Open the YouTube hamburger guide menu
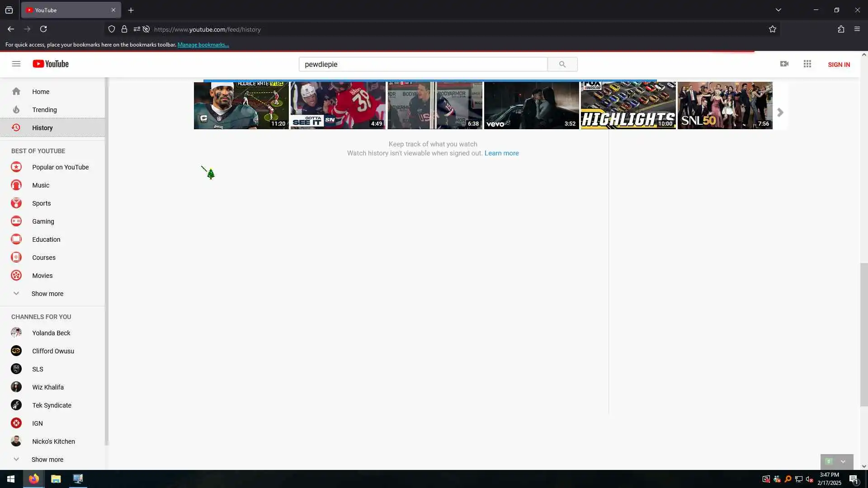Screen dimensions: 868x488 16,64
